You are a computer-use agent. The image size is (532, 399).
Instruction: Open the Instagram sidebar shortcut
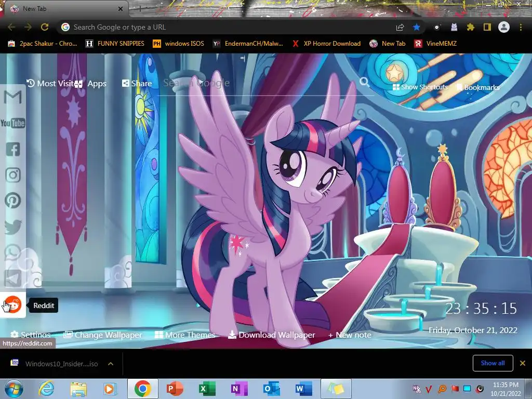pyautogui.click(x=13, y=175)
